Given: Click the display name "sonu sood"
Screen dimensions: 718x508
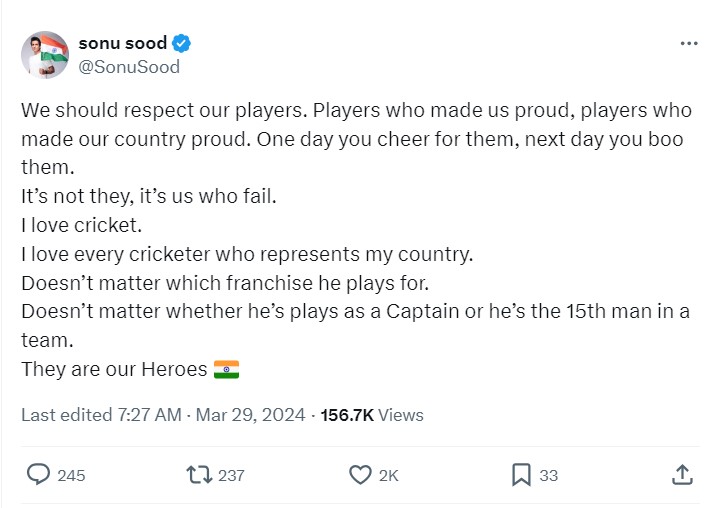Looking at the screenshot, I should pyautogui.click(x=122, y=44).
